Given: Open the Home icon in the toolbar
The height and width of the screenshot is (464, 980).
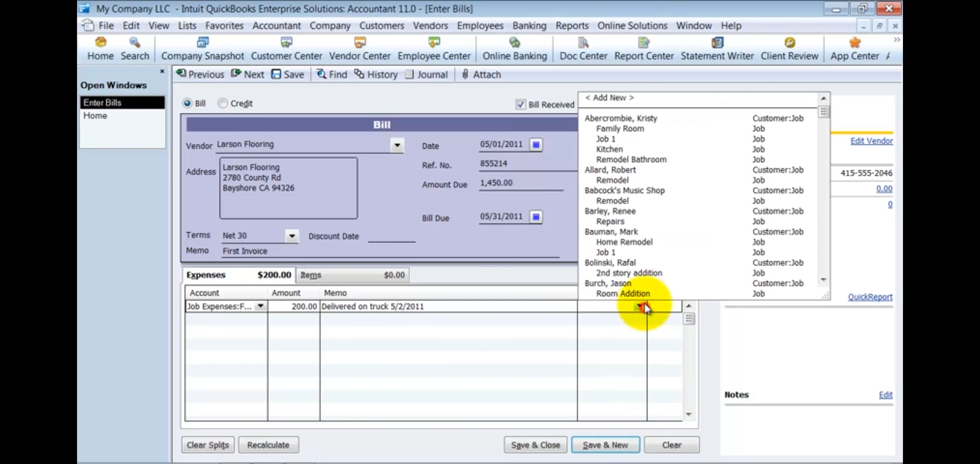Looking at the screenshot, I should [x=101, y=49].
